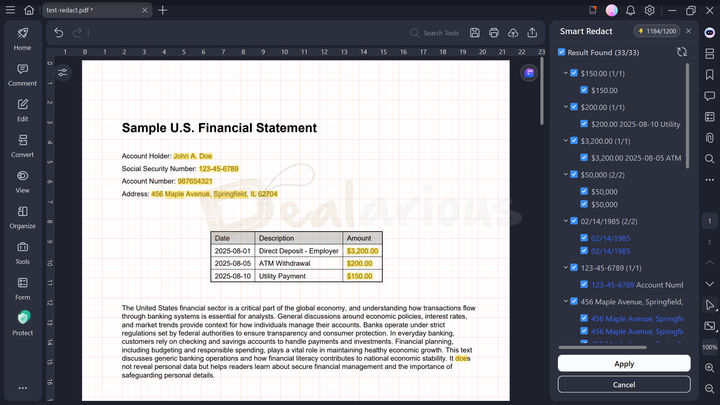Click the 123-45-6789 Account Number result
Viewport: 720px width, 405px height.
(637, 285)
